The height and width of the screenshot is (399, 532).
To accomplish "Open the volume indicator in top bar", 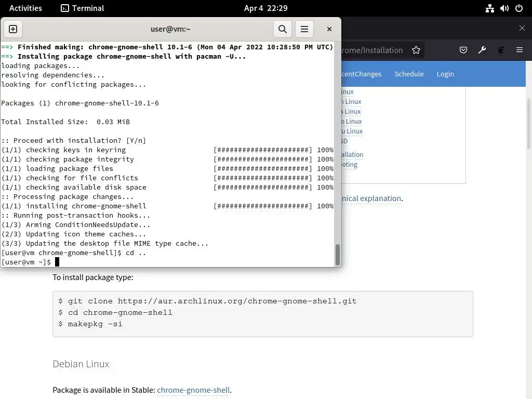I will [x=504, y=8].
